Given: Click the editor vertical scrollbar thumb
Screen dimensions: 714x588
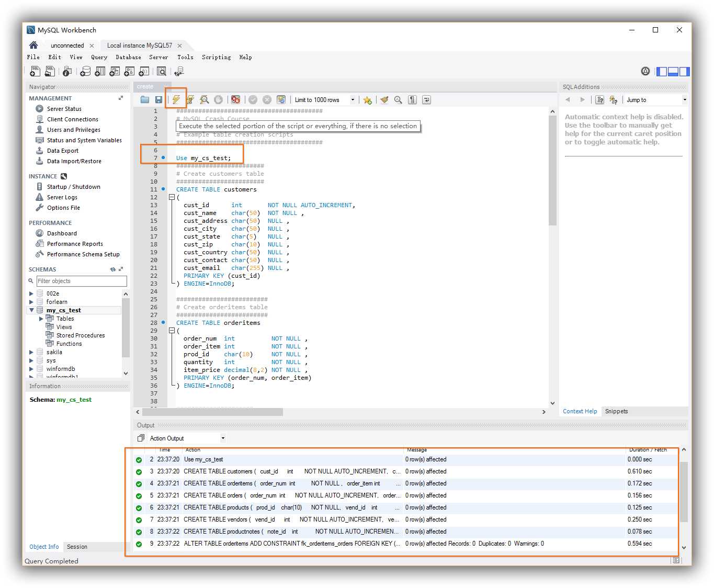Looking at the screenshot, I should 552,170.
